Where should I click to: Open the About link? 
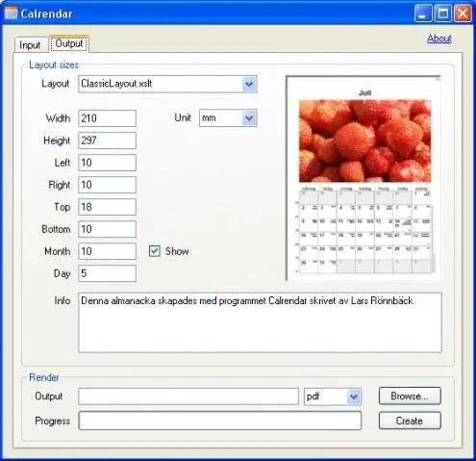[x=439, y=38]
